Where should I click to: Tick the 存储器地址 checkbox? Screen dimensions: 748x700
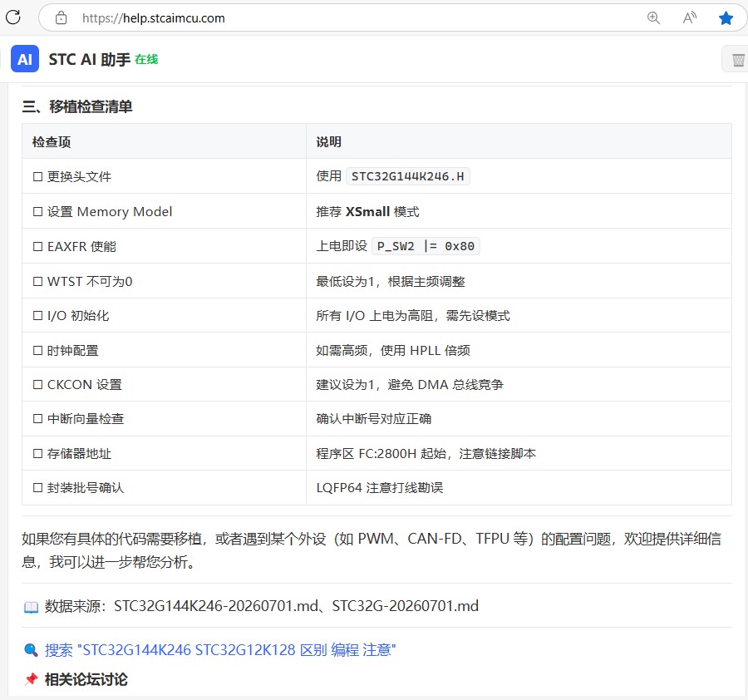click(x=37, y=453)
